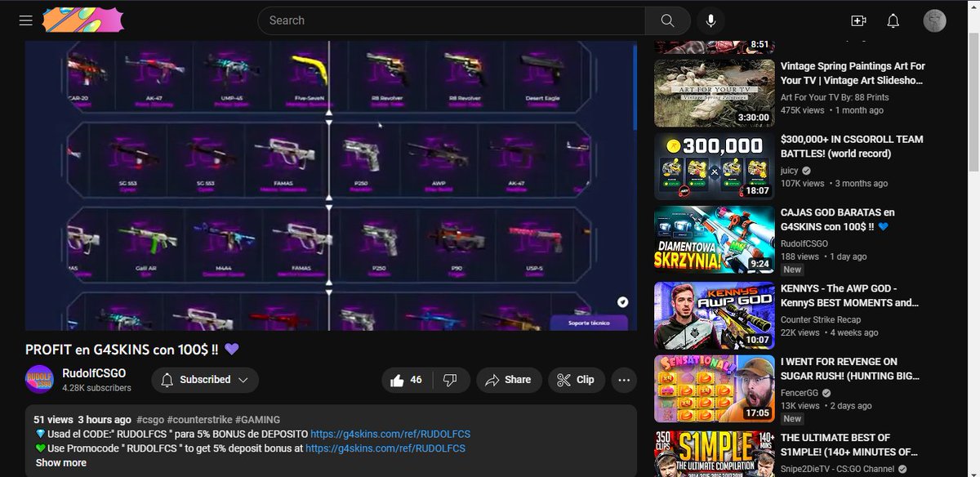Click the 4.28K subscribers text
Screen dimensions: 980x477
coord(96,388)
